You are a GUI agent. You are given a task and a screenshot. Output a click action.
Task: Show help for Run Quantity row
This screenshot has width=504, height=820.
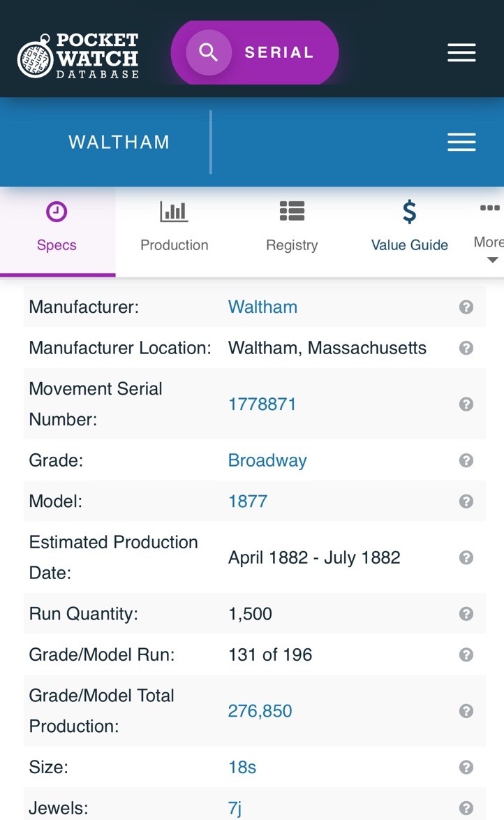466,613
